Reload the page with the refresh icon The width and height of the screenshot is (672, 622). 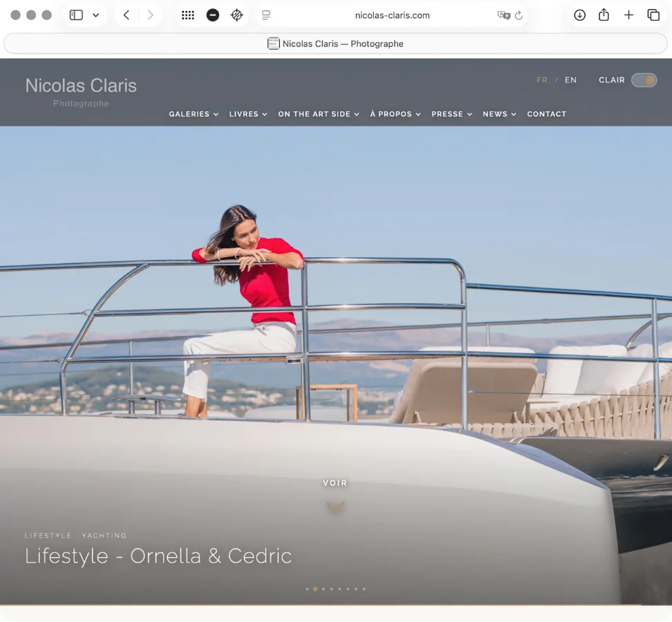coord(519,15)
